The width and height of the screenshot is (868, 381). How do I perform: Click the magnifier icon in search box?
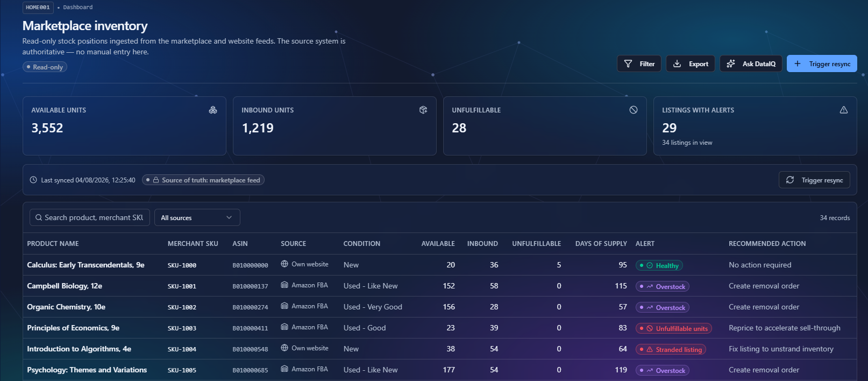click(39, 217)
